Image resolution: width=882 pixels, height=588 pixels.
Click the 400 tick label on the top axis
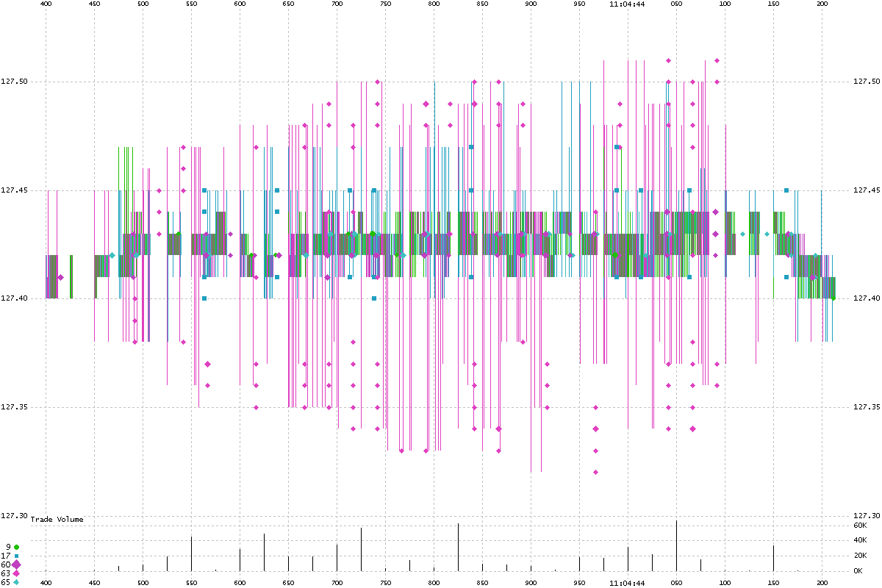click(x=46, y=4)
